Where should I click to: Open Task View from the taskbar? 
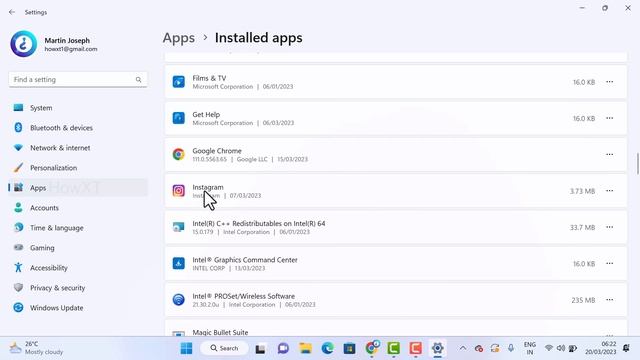coord(260,349)
